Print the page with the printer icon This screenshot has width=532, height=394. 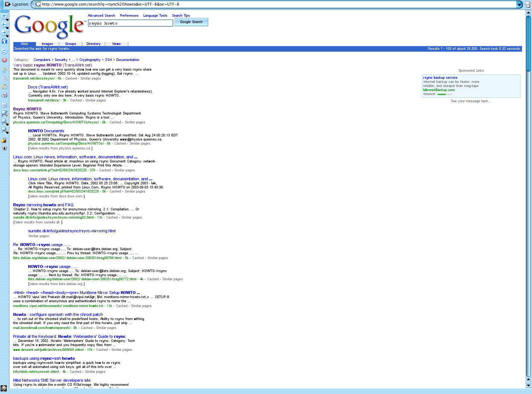pyautogui.click(x=4, y=95)
